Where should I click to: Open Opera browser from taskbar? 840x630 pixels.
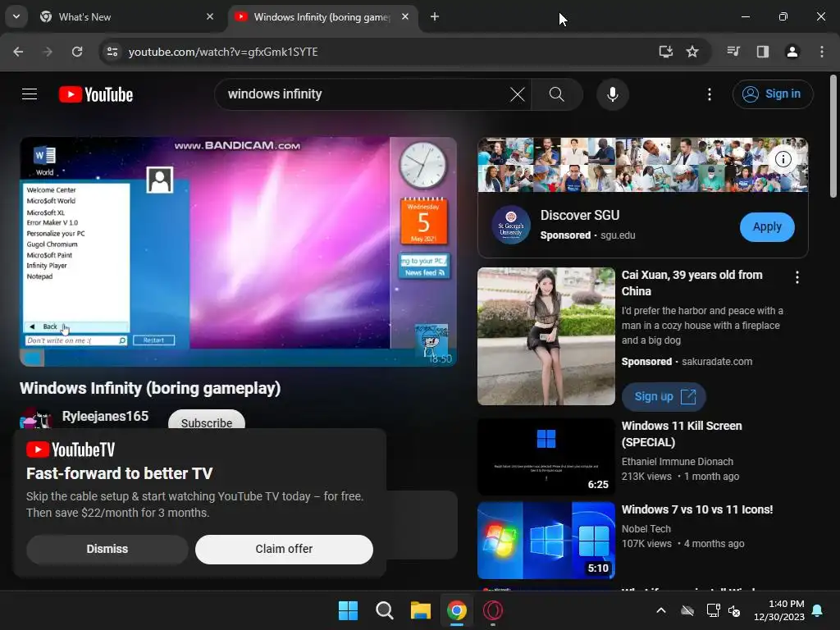pyautogui.click(x=493, y=610)
